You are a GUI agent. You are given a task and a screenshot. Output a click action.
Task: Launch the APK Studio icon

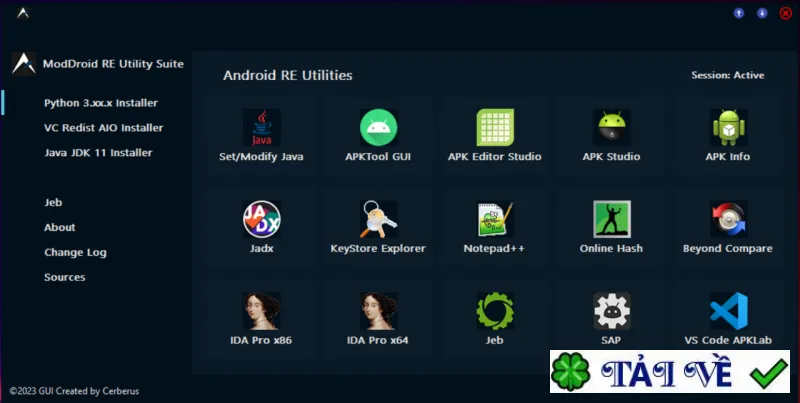click(611, 136)
